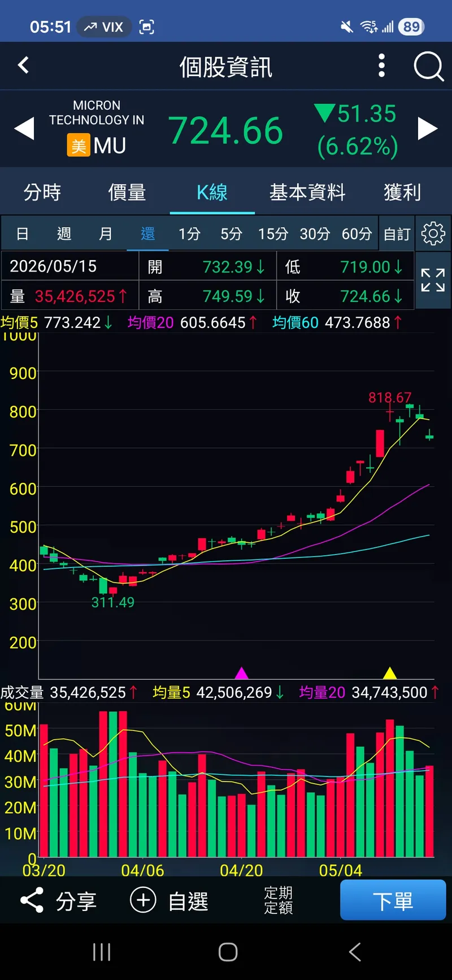This screenshot has height=980, width=452.
Task: Tap the share icon
Action: point(32,900)
